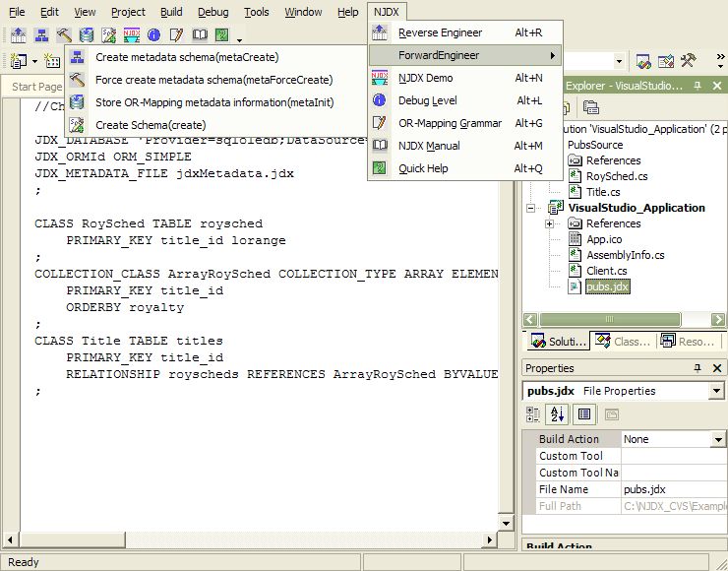
Task: Click the Solution Explorer horizontal scrollbar thumb
Action: click(610, 319)
